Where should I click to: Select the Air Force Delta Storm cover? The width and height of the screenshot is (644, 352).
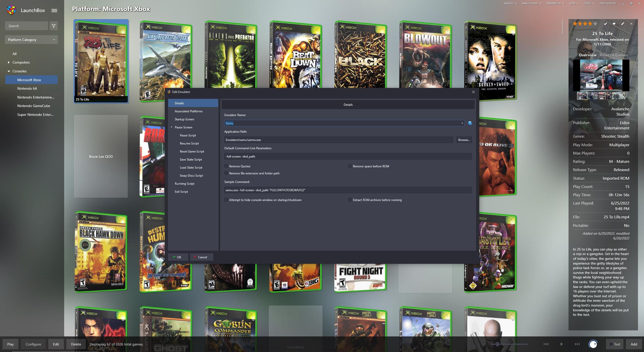pos(166,61)
